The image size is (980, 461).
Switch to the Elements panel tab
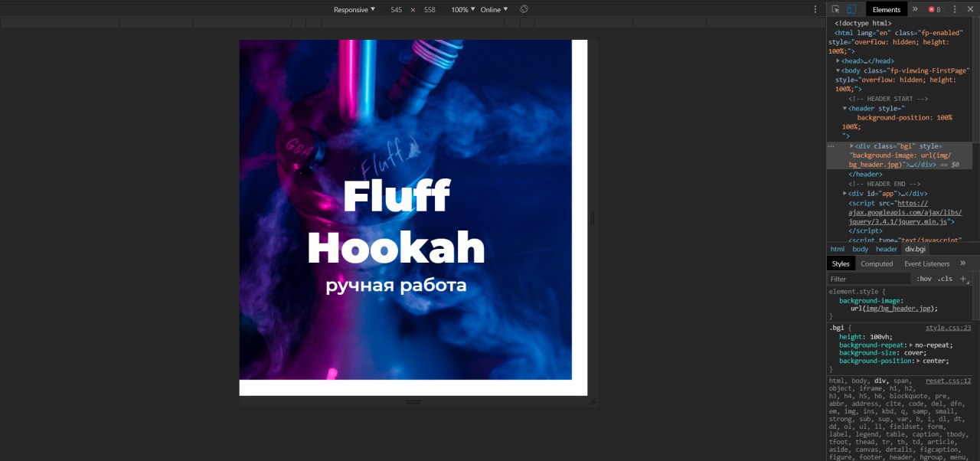(x=887, y=9)
